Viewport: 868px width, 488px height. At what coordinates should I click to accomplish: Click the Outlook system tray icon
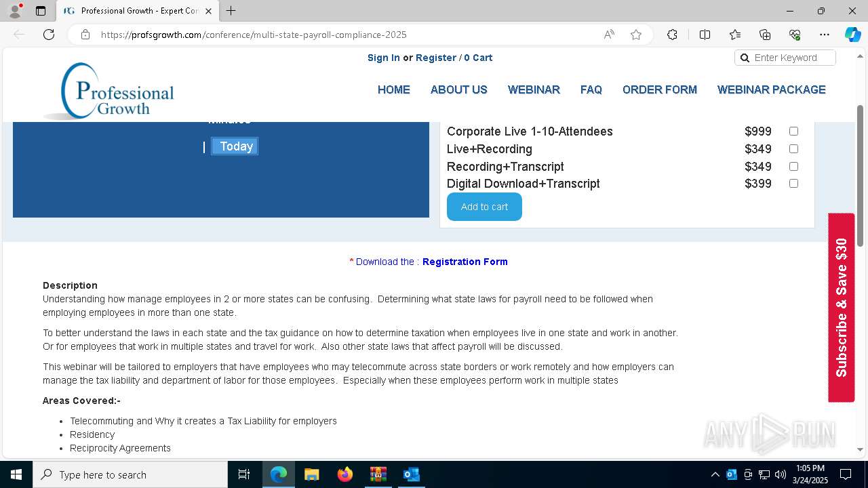point(732,474)
